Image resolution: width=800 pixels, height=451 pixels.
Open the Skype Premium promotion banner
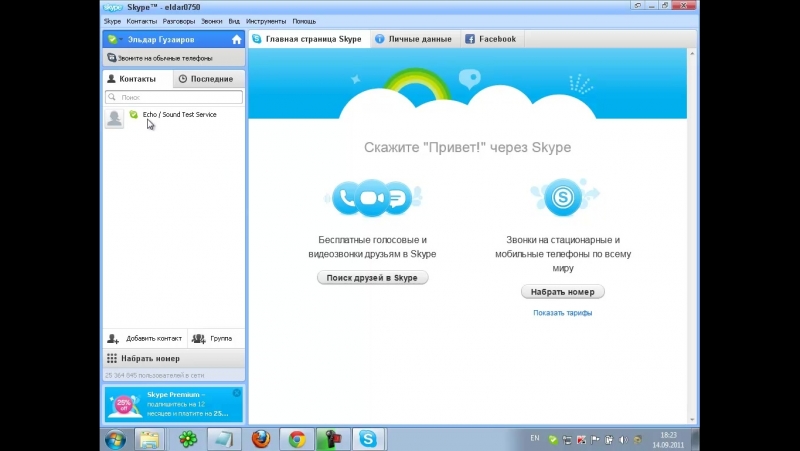[x=174, y=404]
